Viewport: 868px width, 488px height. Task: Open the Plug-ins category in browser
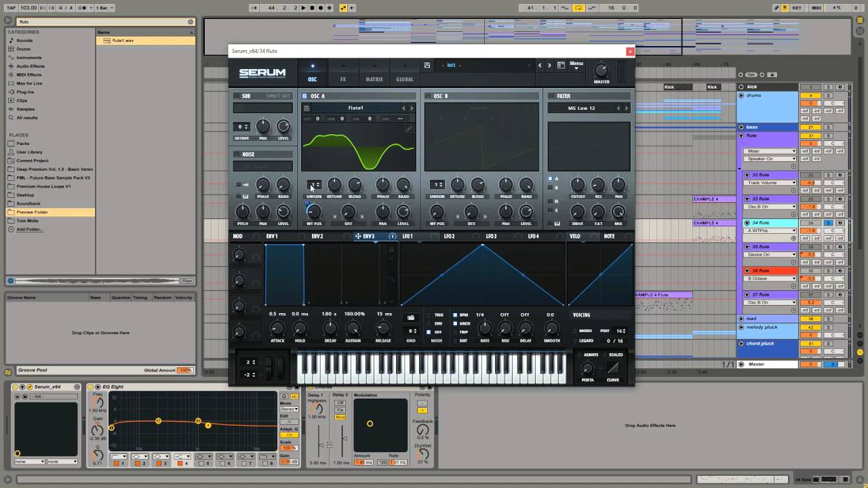[x=25, y=91]
